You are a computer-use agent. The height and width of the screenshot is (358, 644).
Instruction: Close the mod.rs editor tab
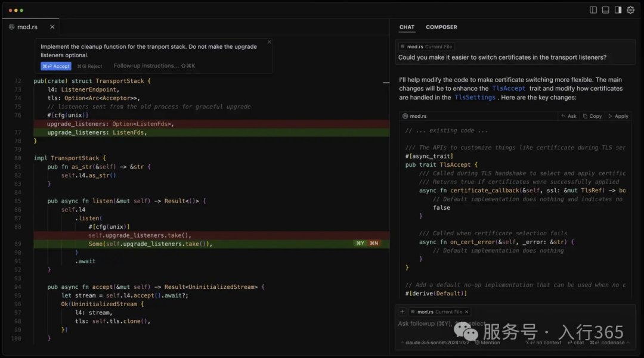(x=52, y=27)
